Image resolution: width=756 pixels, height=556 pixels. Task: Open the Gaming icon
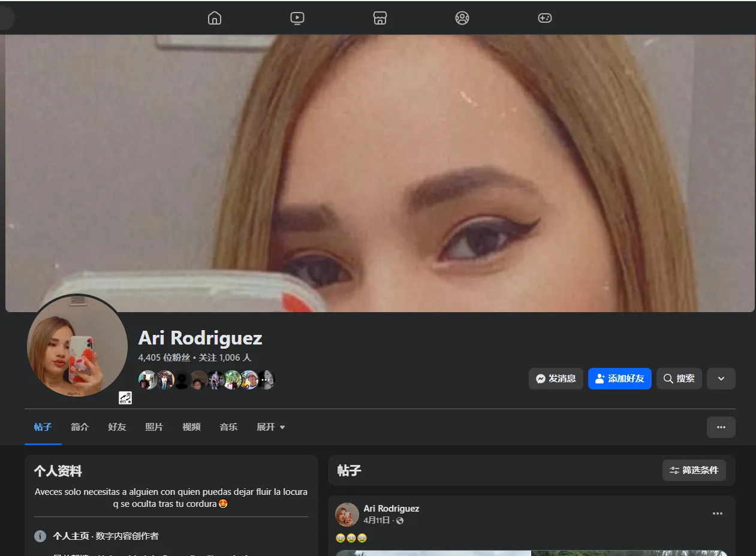(x=544, y=18)
